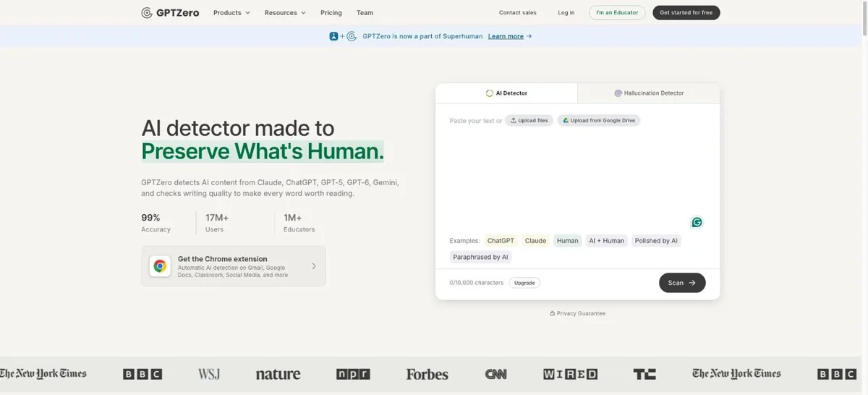This screenshot has height=395, width=868.
Task: Click the WSJ logo
Action: [x=209, y=374]
